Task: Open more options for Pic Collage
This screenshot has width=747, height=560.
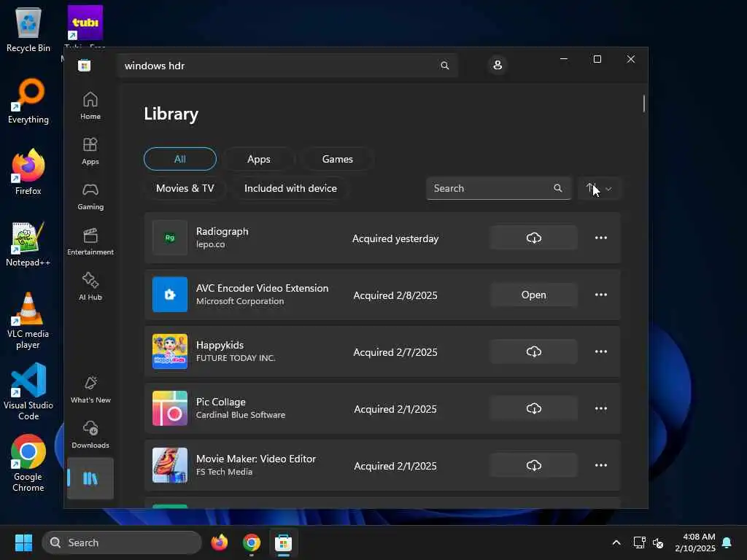Action: (x=601, y=408)
